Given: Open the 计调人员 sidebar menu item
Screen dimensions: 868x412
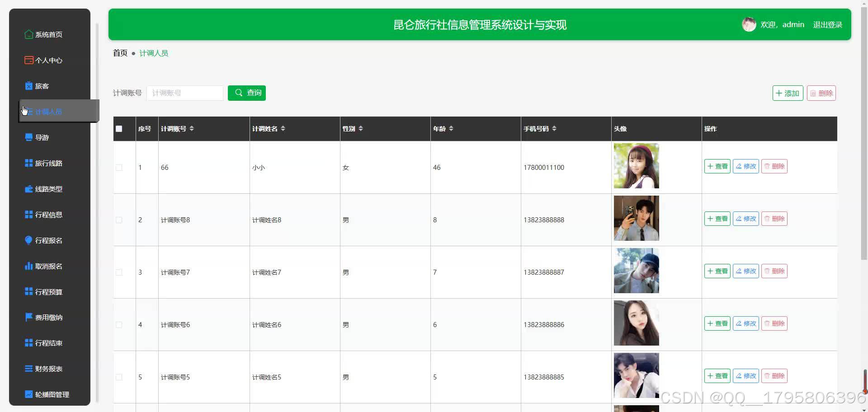Looking at the screenshot, I should [59, 111].
